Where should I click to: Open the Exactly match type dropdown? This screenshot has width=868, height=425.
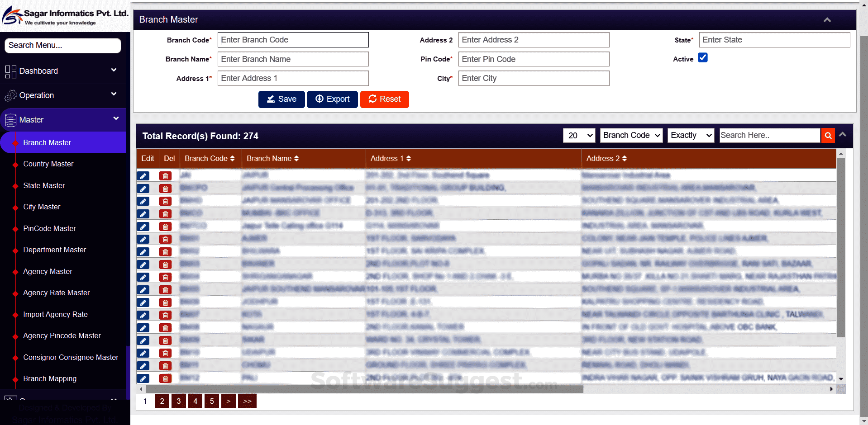coord(691,135)
